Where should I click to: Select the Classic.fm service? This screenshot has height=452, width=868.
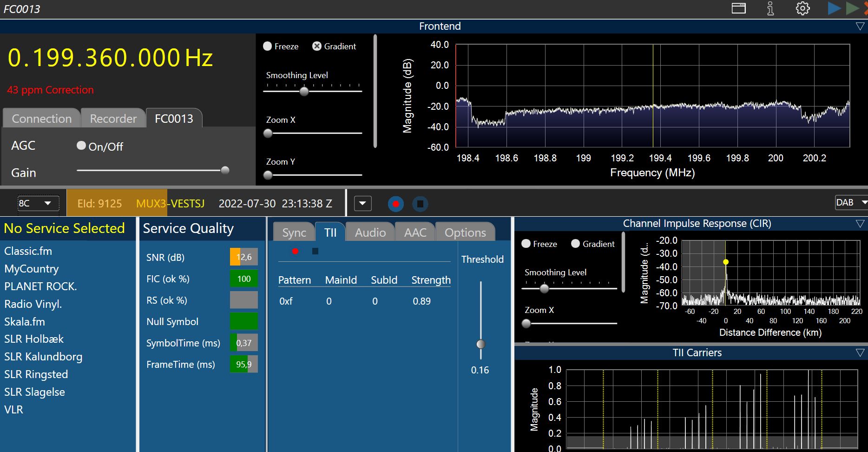(x=28, y=251)
